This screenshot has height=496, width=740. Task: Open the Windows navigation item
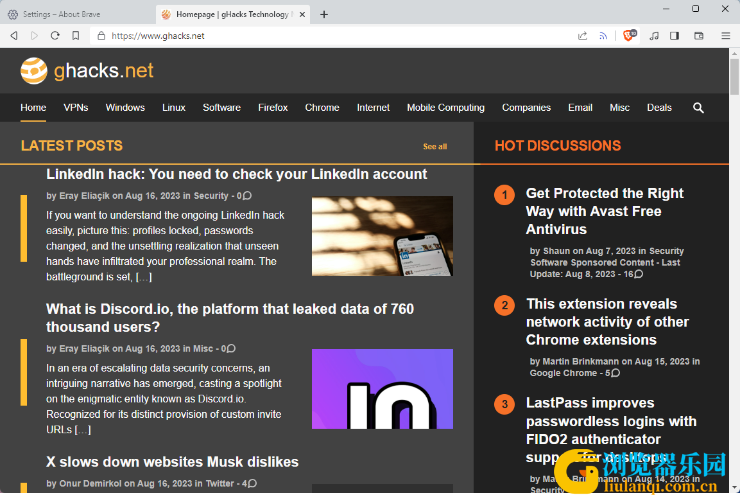[x=125, y=108]
